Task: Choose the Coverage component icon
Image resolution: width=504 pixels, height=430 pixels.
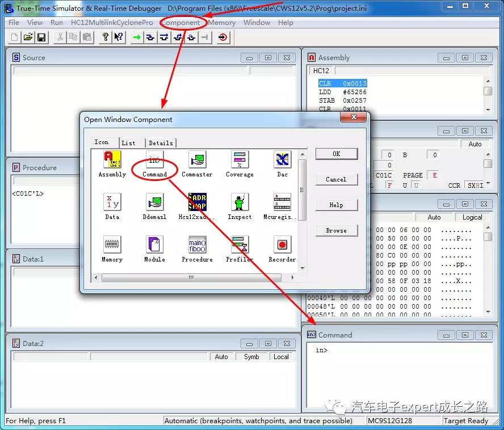Action: point(240,160)
